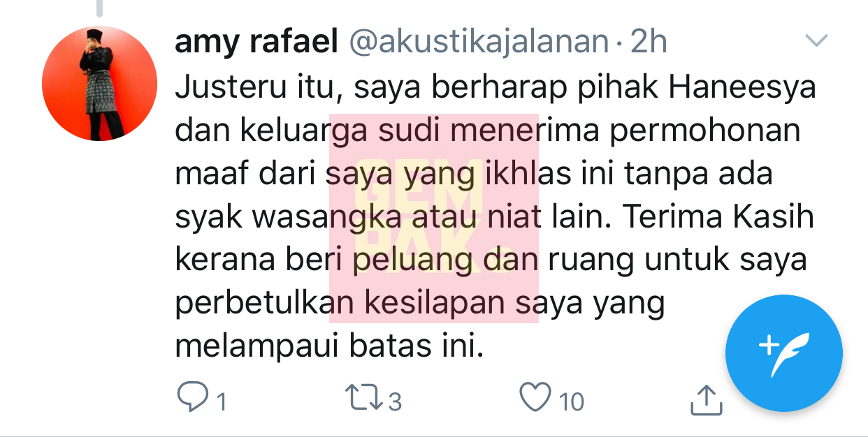Image resolution: width=868 pixels, height=437 pixels.
Task: View replies by clicking the reply count 1
Action: point(221,402)
